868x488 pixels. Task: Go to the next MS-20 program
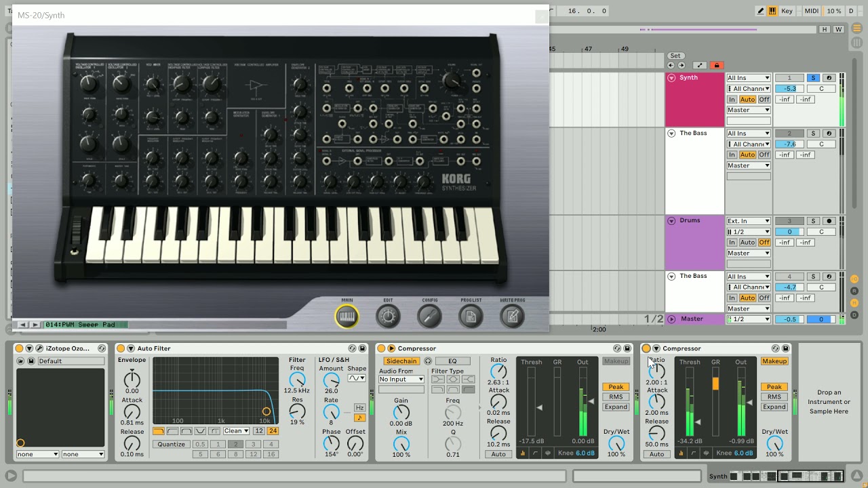pyautogui.click(x=35, y=325)
